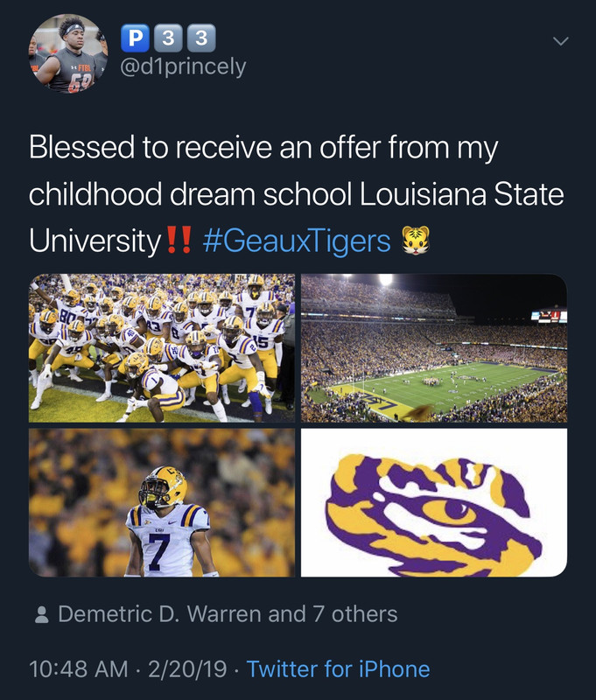Screen dimensions: 596x700
Task: Open the number 7 player photo
Action: click(162, 502)
